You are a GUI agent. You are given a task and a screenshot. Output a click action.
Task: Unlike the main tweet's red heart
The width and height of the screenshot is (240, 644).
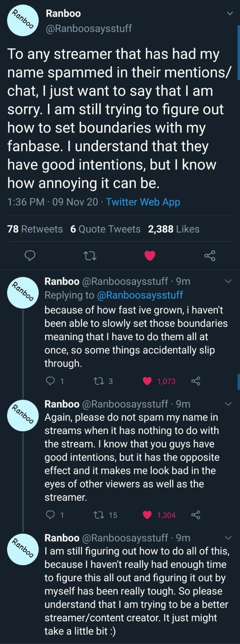click(150, 256)
